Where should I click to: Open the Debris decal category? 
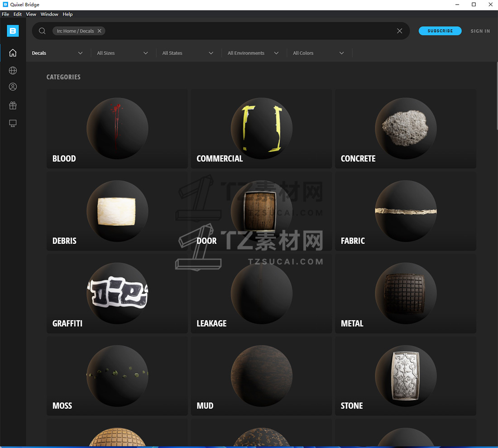click(x=117, y=211)
